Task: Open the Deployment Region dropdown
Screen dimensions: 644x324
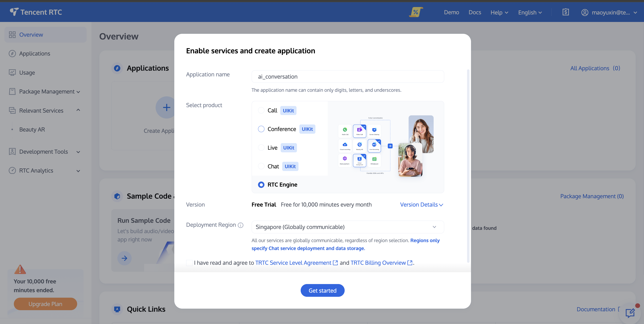Action: click(348, 227)
